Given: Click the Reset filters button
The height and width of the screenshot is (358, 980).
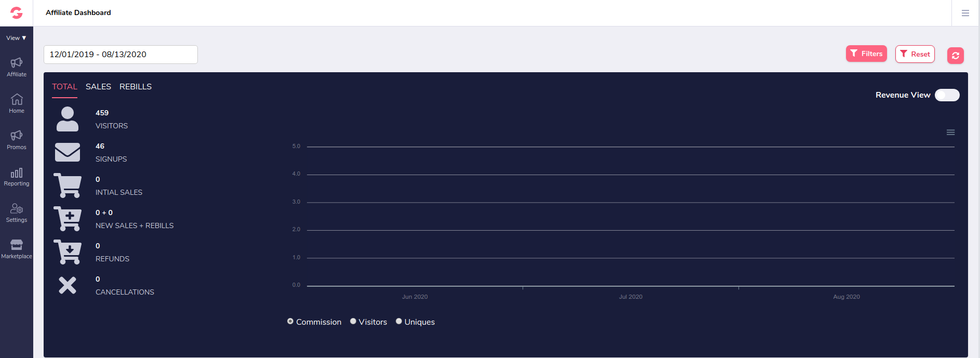Looking at the screenshot, I should click(915, 54).
